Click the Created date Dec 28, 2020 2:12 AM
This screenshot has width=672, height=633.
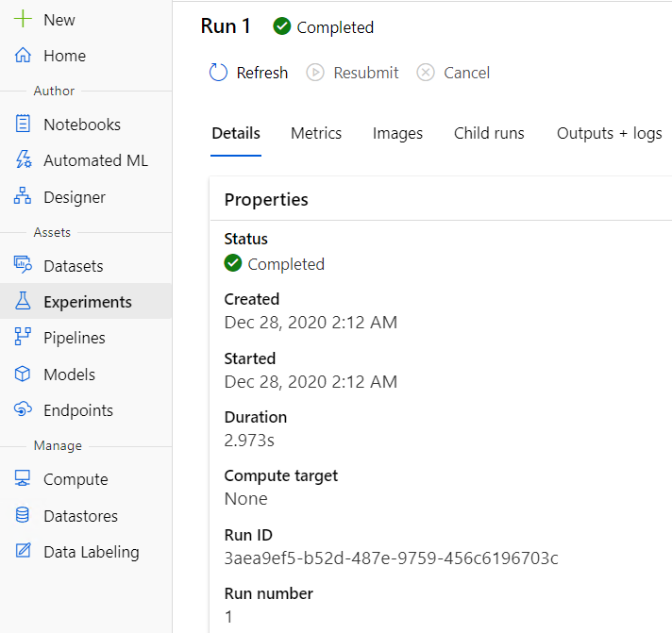coord(311,323)
